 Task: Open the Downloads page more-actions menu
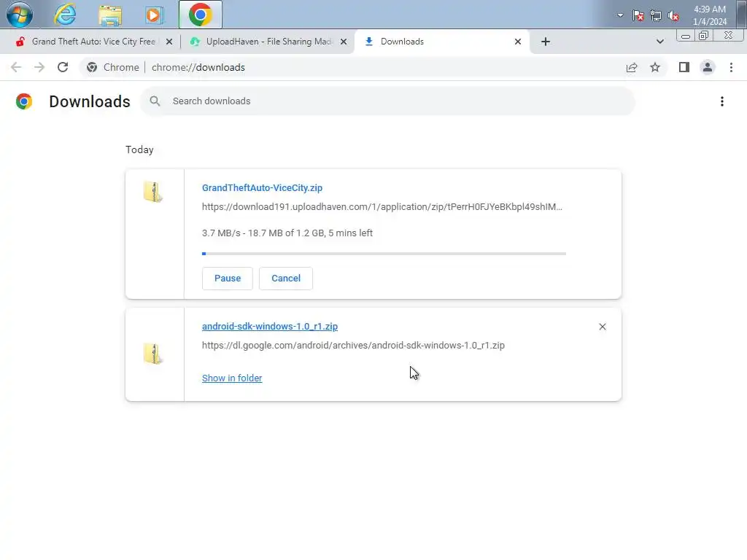tap(722, 101)
